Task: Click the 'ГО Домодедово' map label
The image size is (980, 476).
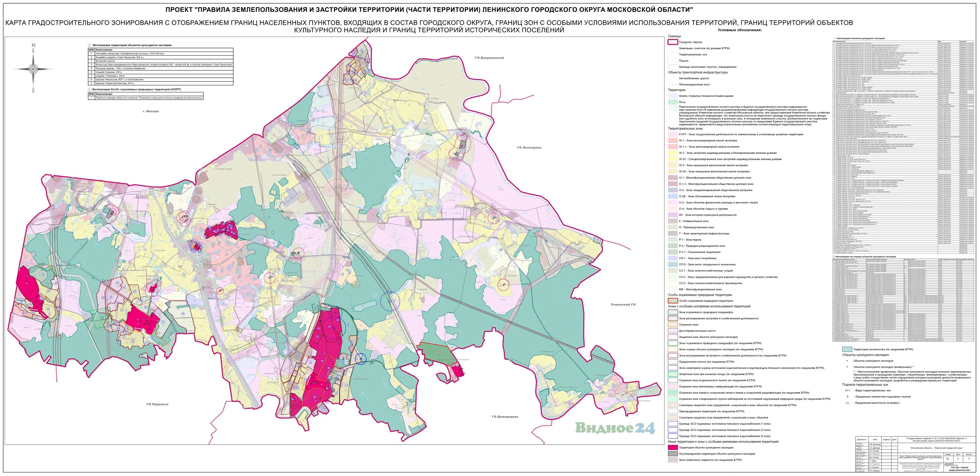Action: pyautogui.click(x=505, y=417)
